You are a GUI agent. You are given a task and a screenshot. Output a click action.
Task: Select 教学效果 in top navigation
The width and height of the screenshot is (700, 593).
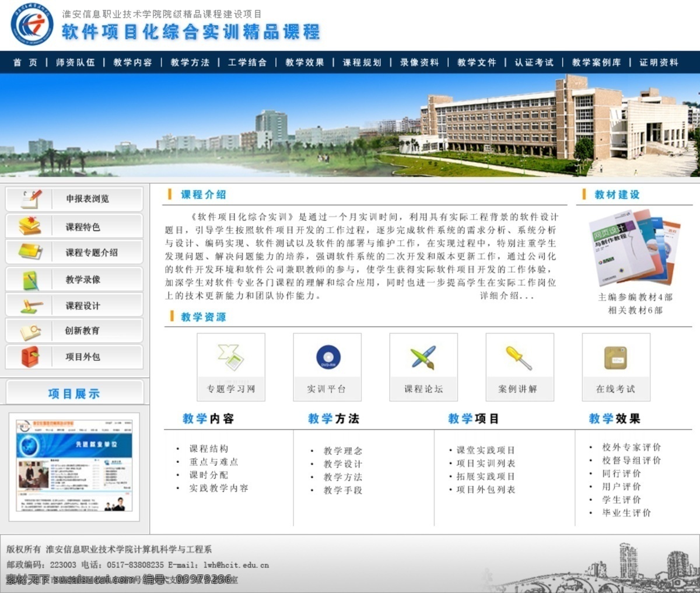coord(304,62)
